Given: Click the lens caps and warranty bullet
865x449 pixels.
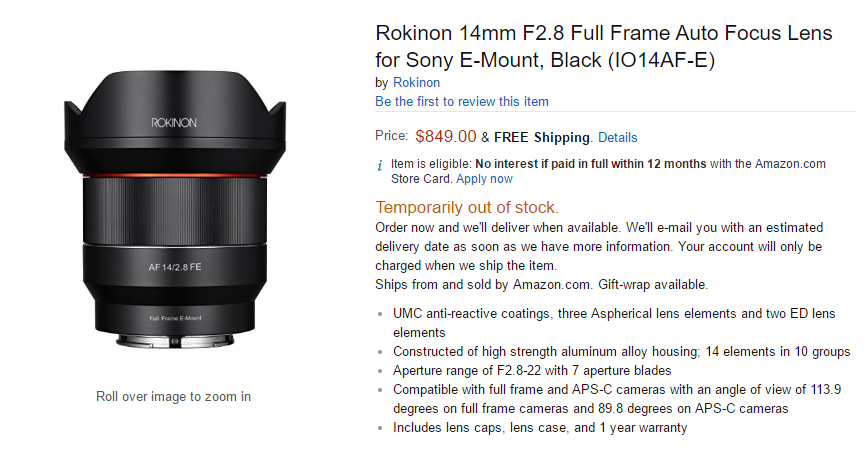Looking at the screenshot, I should coord(540,427).
